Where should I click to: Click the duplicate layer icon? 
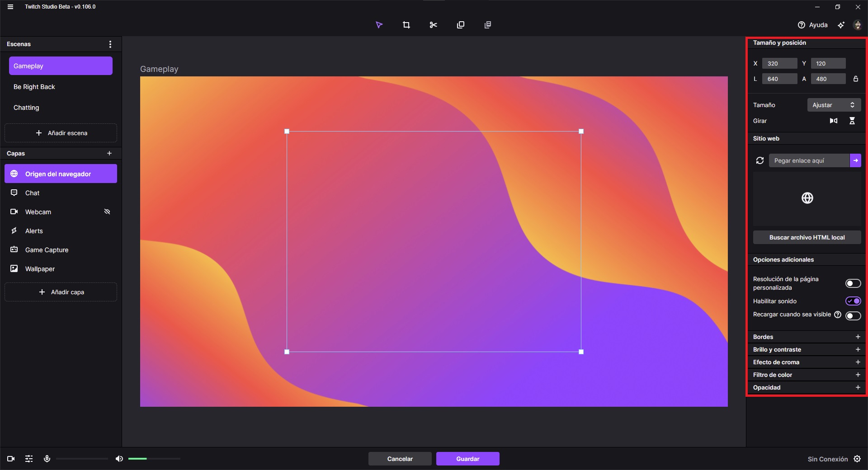tap(460, 25)
